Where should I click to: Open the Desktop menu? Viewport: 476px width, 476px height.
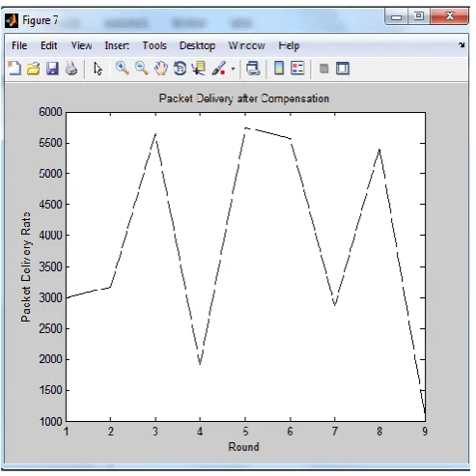[197, 45]
